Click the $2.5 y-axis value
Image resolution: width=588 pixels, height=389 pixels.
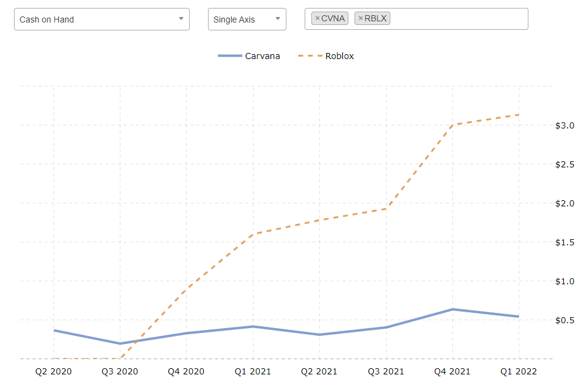coord(565,164)
